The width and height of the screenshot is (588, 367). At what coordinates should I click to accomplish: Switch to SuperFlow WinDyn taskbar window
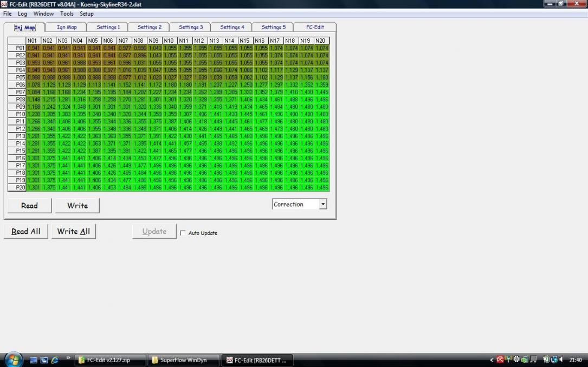183,360
